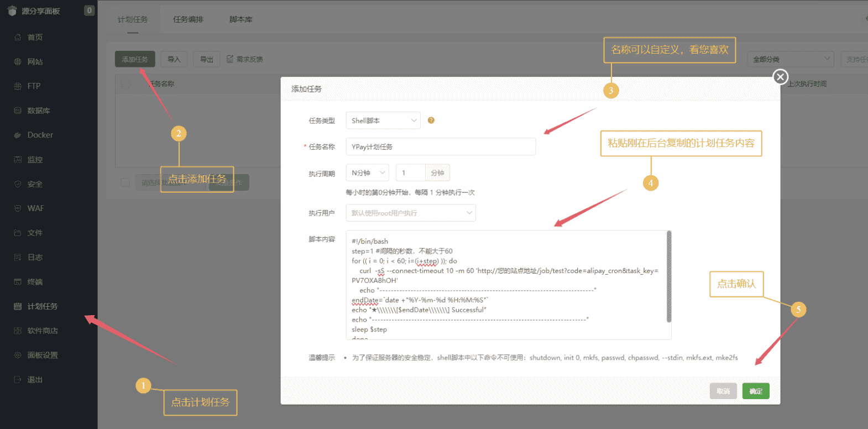The width and height of the screenshot is (868, 429).
Task: Expand the 任务类型 Shell脚本 dropdown
Action: (383, 121)
